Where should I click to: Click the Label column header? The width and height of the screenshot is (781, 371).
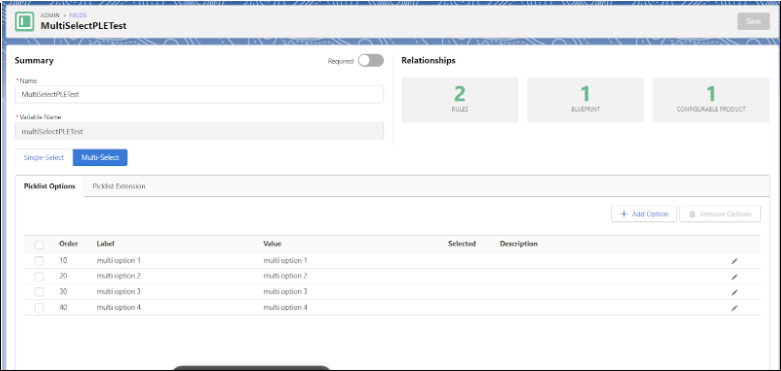105,244
